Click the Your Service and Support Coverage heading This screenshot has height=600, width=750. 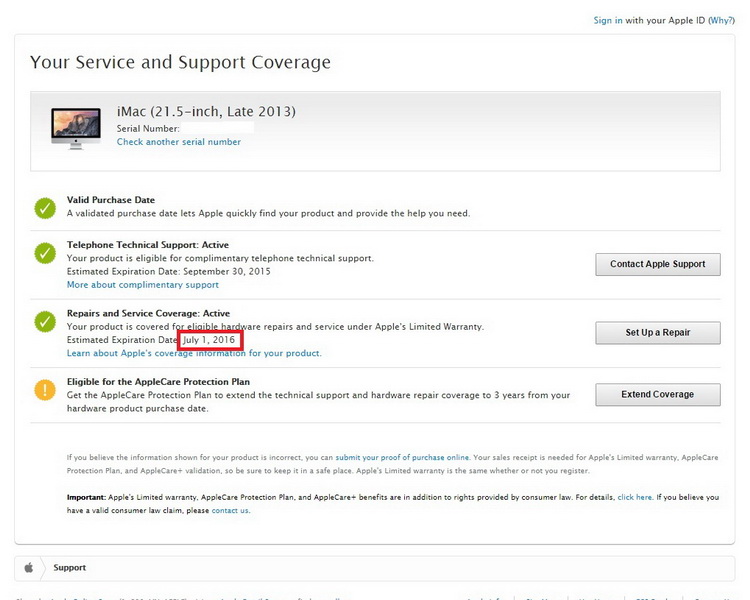click(180, 62)
